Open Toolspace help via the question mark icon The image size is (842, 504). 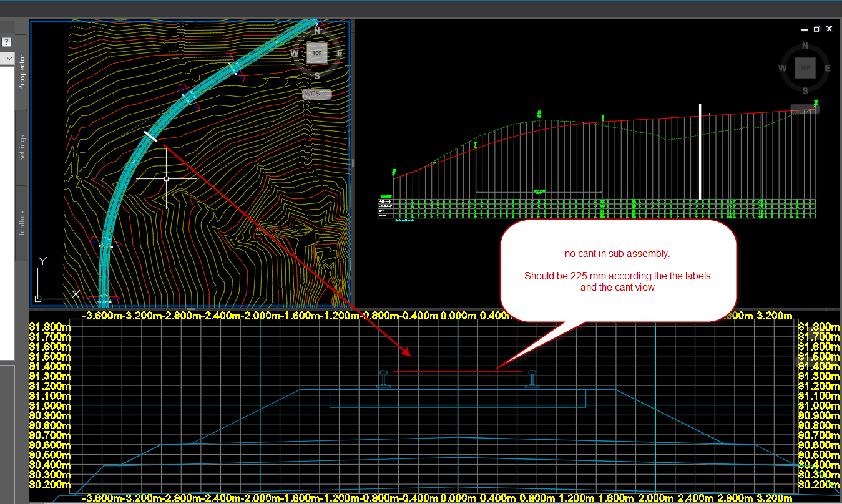pyautogui.click(x=6, y=41)
